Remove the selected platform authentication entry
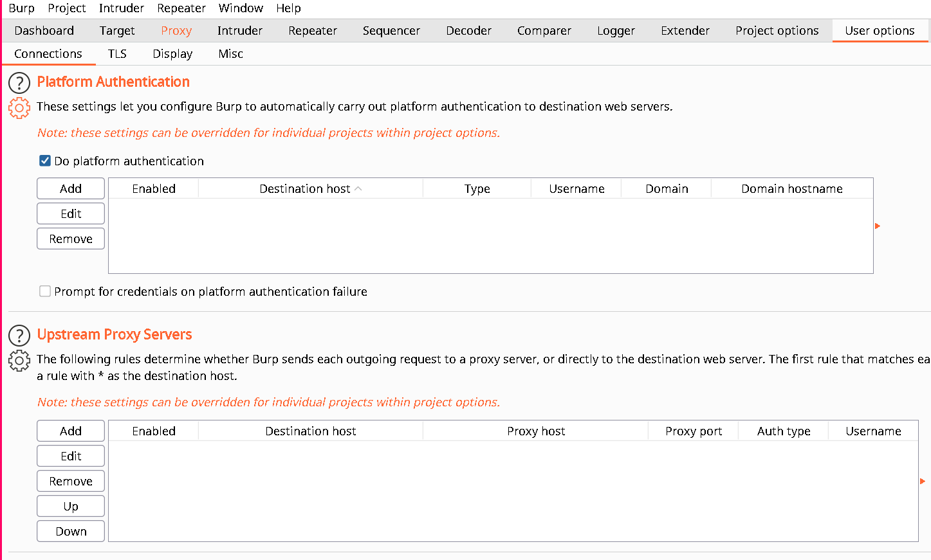The width and height of the screenshot is (931, 560). (71, 239)
